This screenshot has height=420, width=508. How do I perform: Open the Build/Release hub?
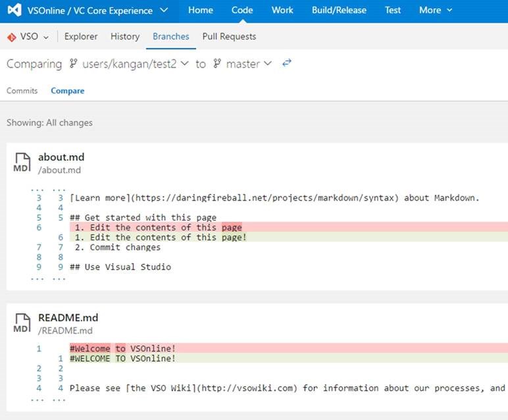tap(339, 10)
